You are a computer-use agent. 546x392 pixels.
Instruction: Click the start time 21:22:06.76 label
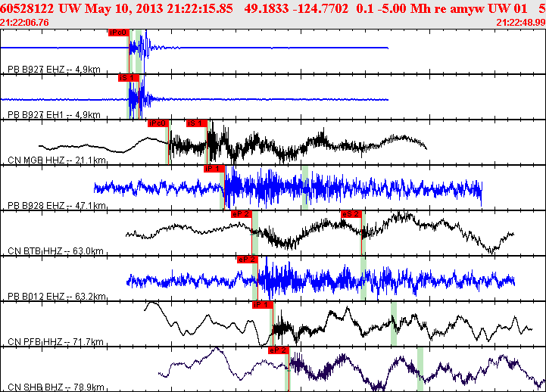point(24,23)
